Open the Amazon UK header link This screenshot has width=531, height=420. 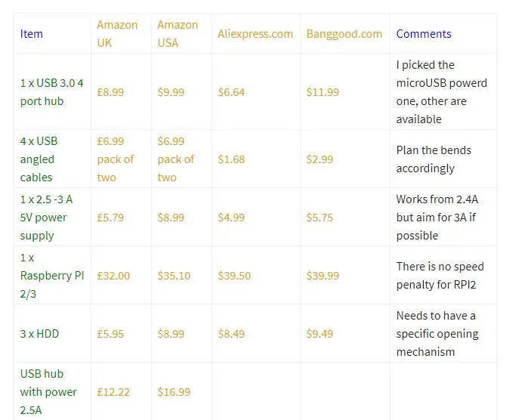[x=117, y=34]
